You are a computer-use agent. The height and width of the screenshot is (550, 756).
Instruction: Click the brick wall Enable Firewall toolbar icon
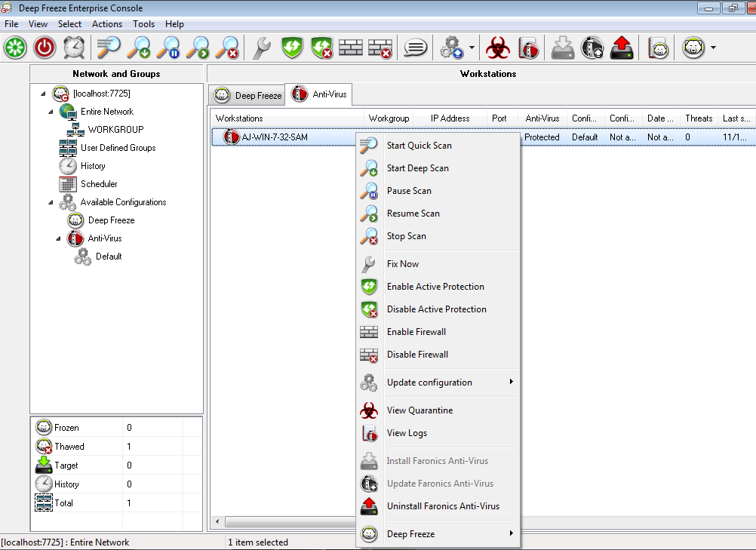[351, 48]
